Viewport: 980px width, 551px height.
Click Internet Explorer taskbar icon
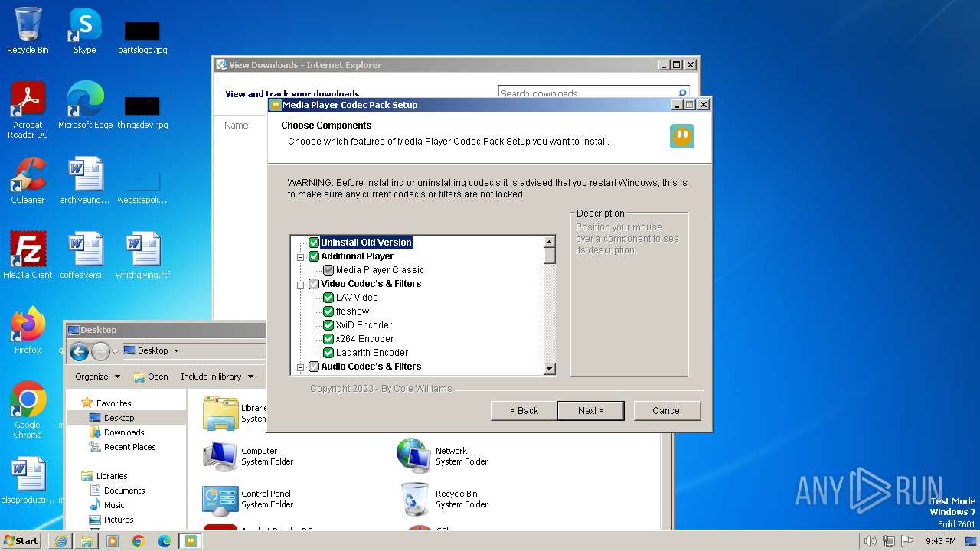point(60,541)
